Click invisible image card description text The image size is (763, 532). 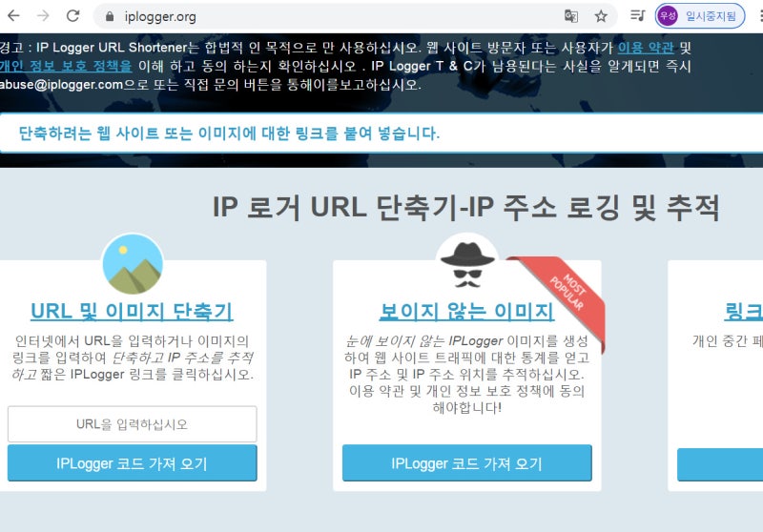coord(467,375)
